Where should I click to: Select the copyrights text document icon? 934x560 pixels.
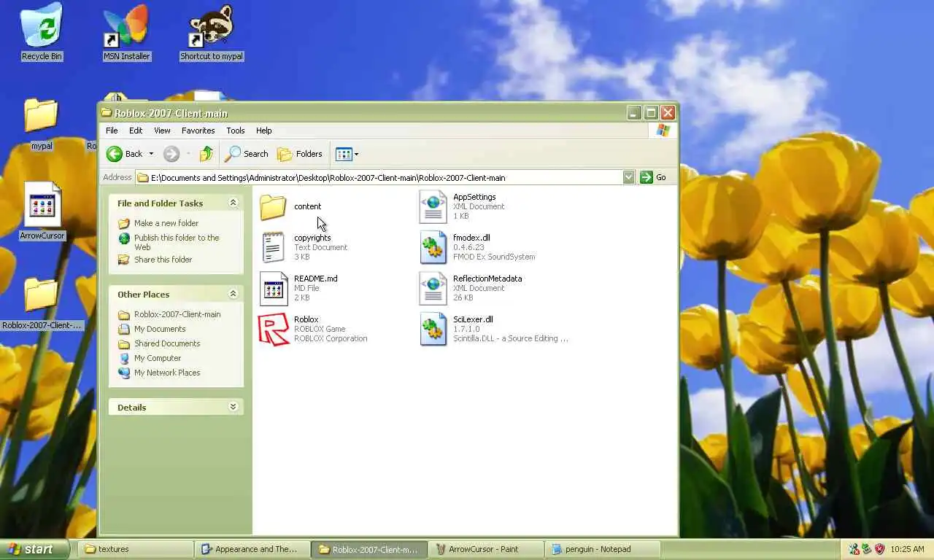click(x=273, y=248)
